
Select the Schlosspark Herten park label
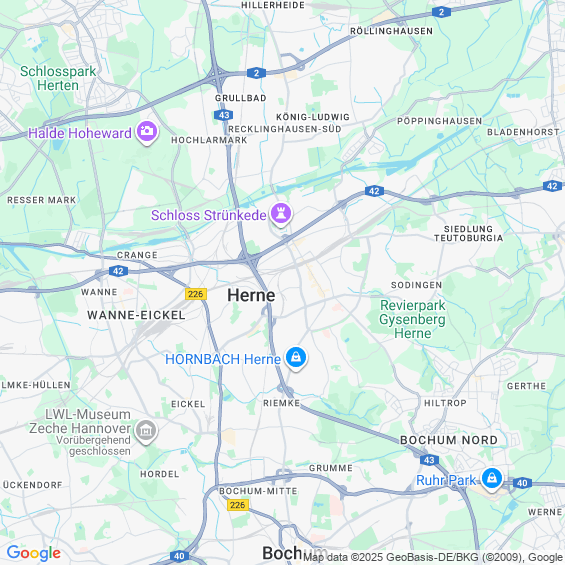point(58,78)
